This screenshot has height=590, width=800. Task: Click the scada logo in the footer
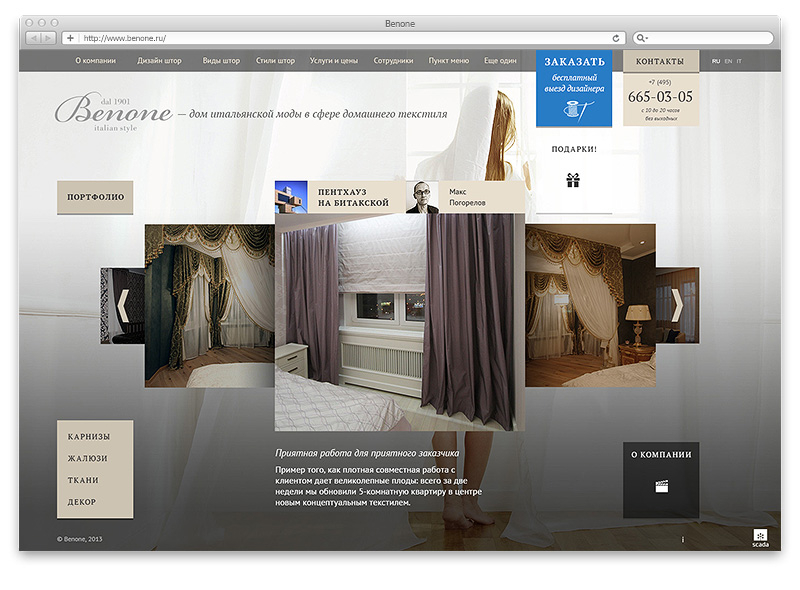coord(760,538)
